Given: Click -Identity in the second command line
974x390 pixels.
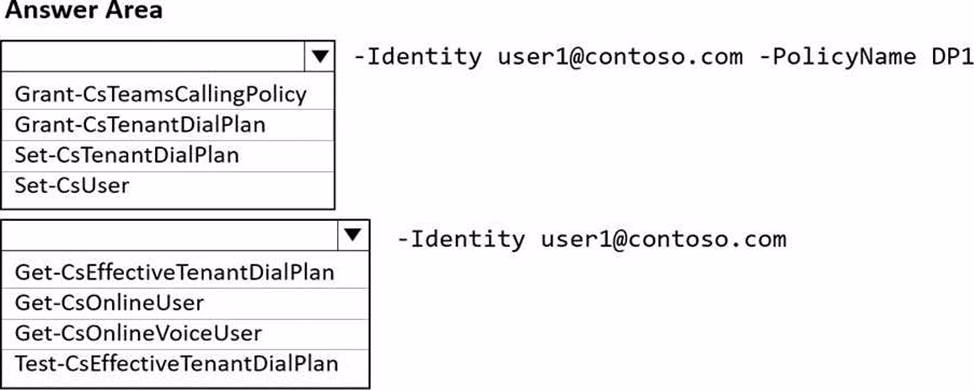Looking at the screenshot, I should tap(461, 238).
